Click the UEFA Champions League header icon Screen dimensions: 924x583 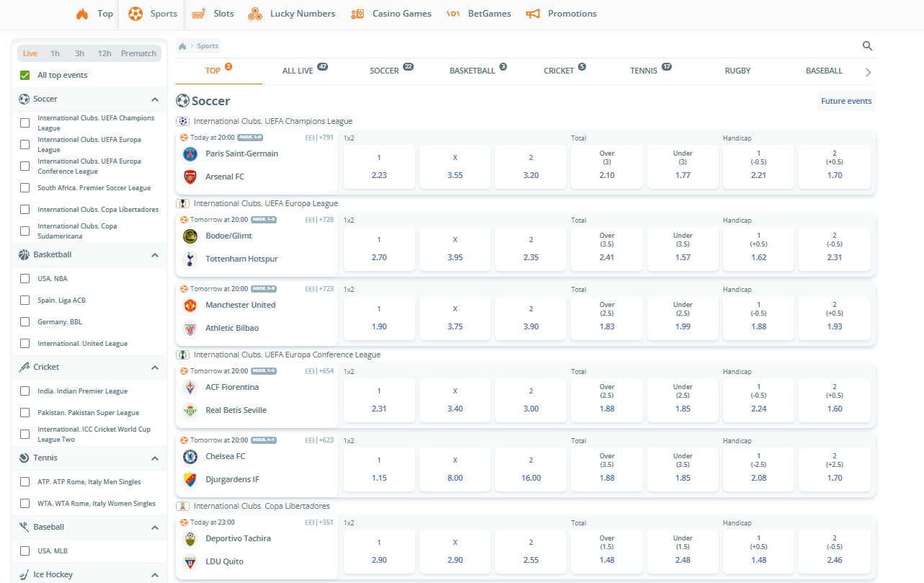tap(182, 121)
